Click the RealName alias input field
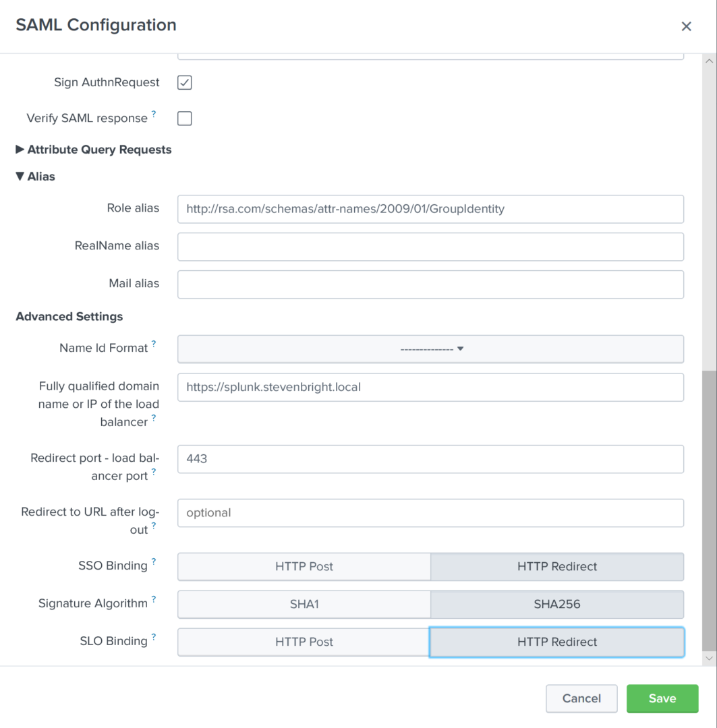Viewport: 717px width, 728px height. pos(430,247)
